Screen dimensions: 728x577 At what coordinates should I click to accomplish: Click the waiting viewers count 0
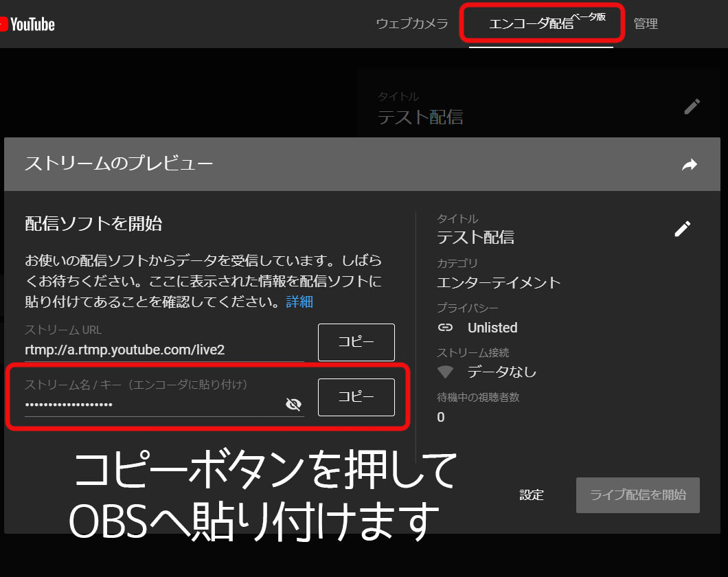tap(441, 418)
